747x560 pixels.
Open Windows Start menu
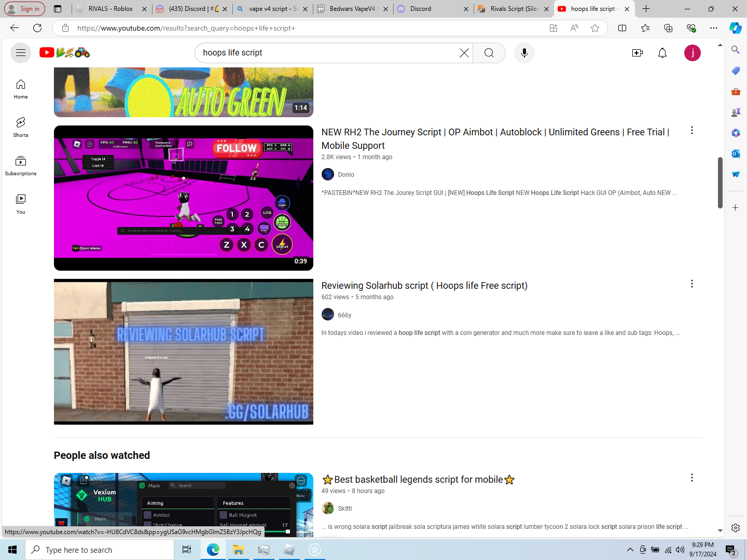(x=12, y=550)
